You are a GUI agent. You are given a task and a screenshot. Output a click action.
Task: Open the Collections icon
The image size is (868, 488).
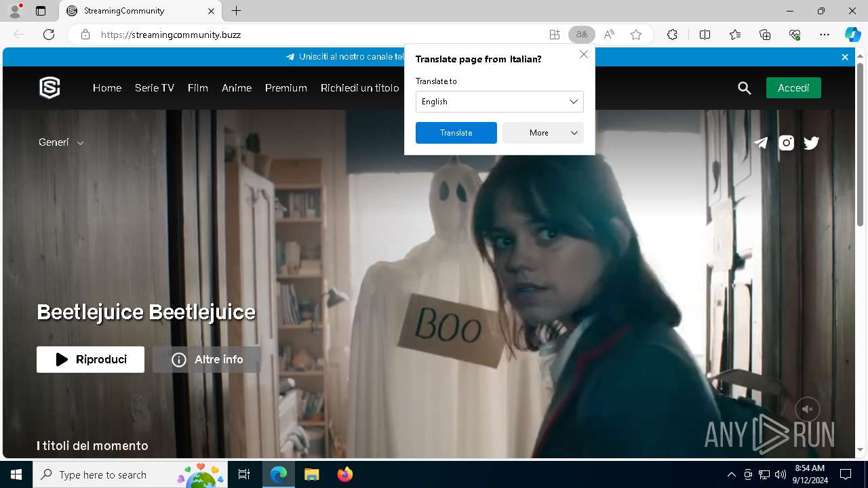tap(765, 35)
